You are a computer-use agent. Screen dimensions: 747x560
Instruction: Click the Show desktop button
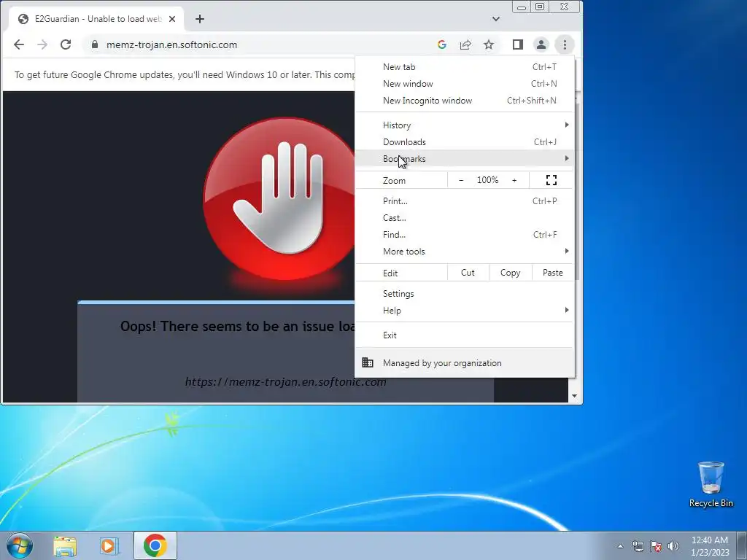(x=742, y=546)
